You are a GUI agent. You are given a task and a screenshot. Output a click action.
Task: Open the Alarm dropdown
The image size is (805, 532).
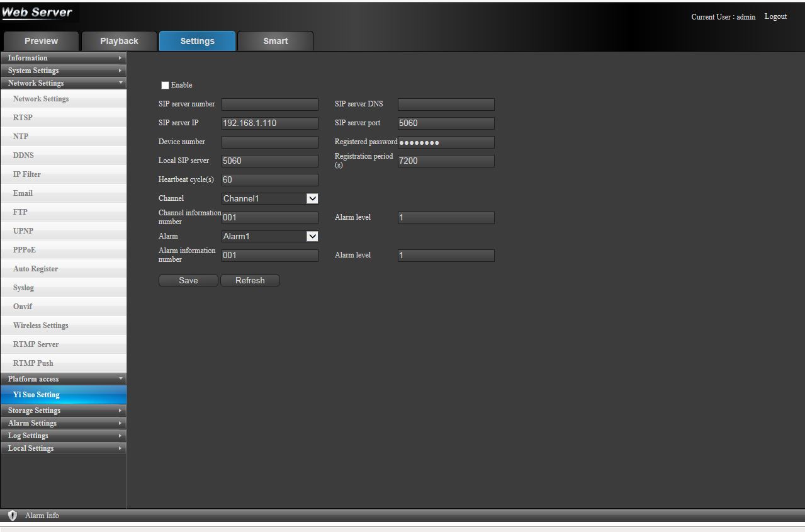270,237
